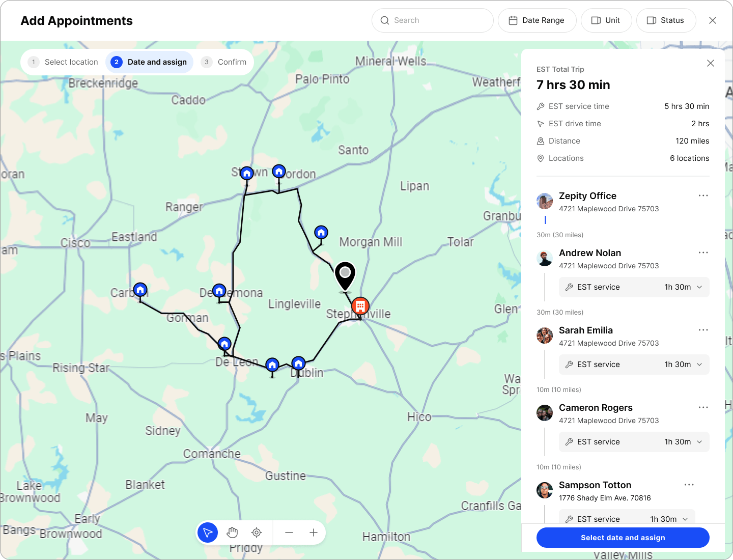Close the trip details panel
Viewport: 733px width, 560px height.
tap(711, 63)
